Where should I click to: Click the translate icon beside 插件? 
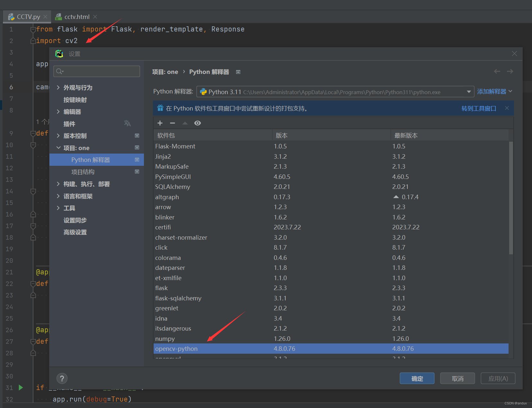click(x=127, y=123)
